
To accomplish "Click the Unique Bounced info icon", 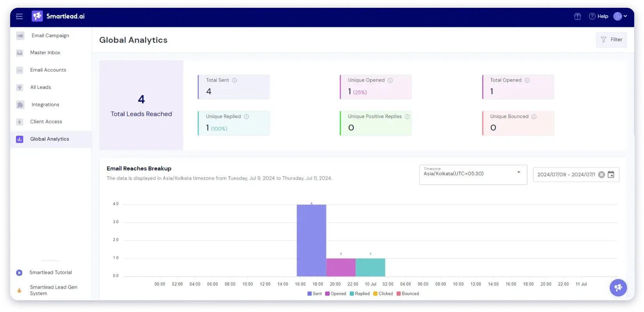I will coord(534,117).
